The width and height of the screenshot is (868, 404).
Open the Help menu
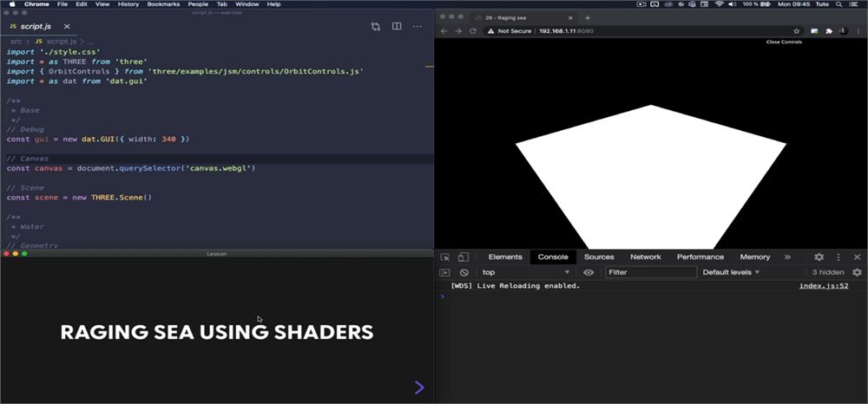pos(273,3)
